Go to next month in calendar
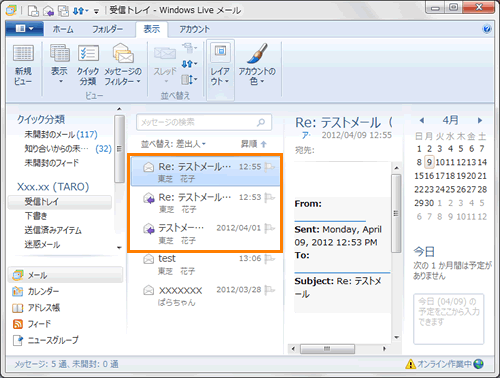 (x=480, y=120)
